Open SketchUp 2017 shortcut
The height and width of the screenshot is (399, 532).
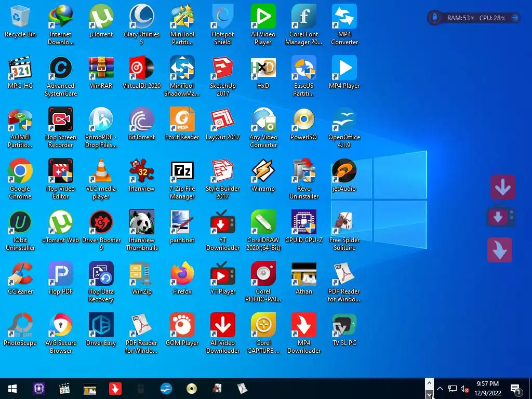[222, 76]
